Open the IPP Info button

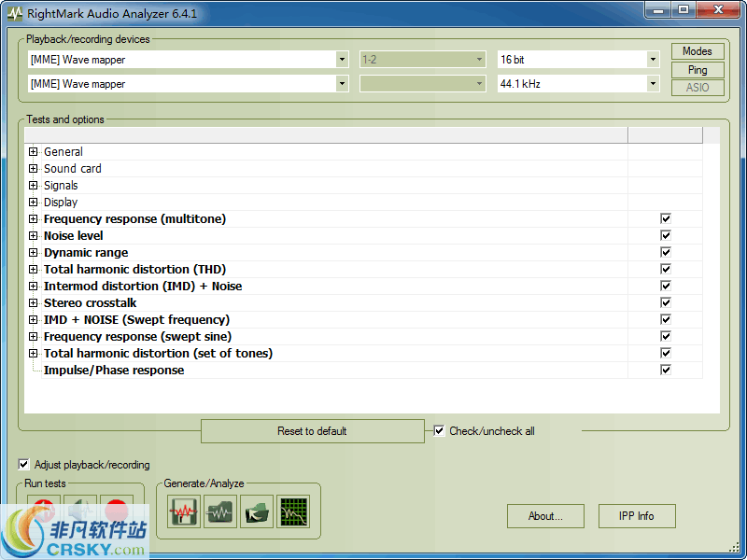pyautogui.click(x=637, y=516)
